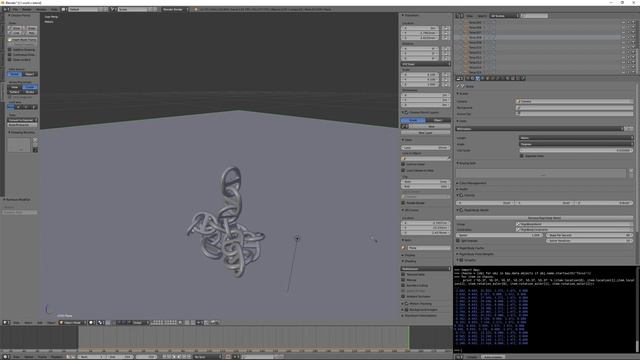640x360 pixels.
Task: Select the active Scene properties tab
Action: pyautogui.click(x=478, y=78)
